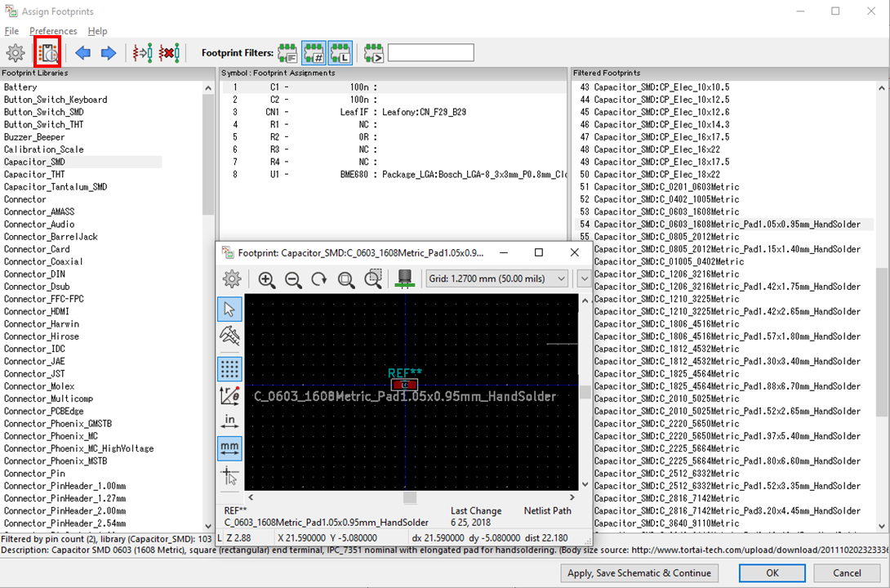Screen dimensions: 890x588
Task: View the selected footprint icon
Action: pos(47,53)
